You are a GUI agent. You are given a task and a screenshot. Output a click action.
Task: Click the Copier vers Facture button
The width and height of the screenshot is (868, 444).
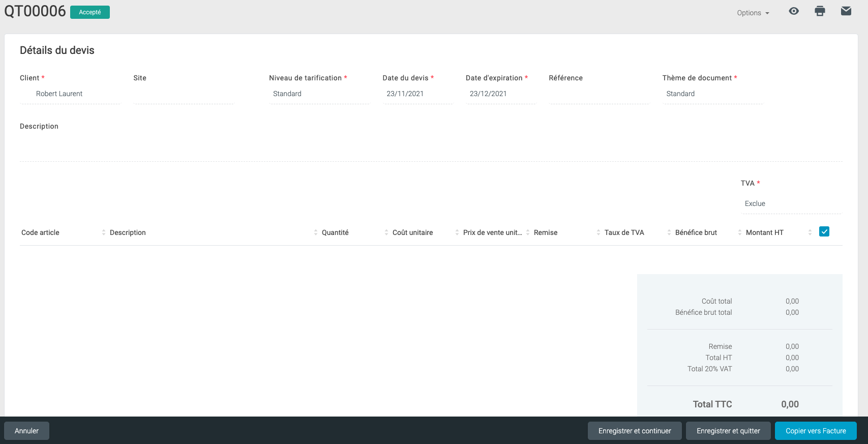coord(815,431)
